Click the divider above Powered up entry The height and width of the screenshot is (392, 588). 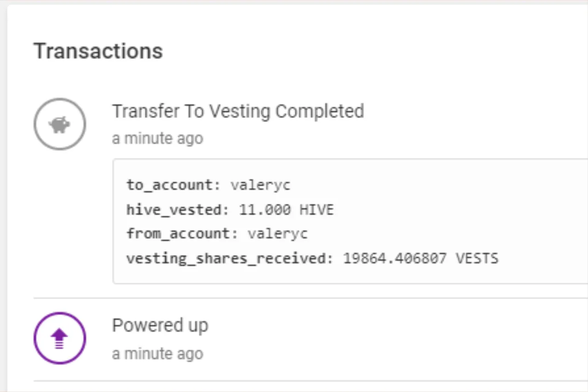point(311,298)
